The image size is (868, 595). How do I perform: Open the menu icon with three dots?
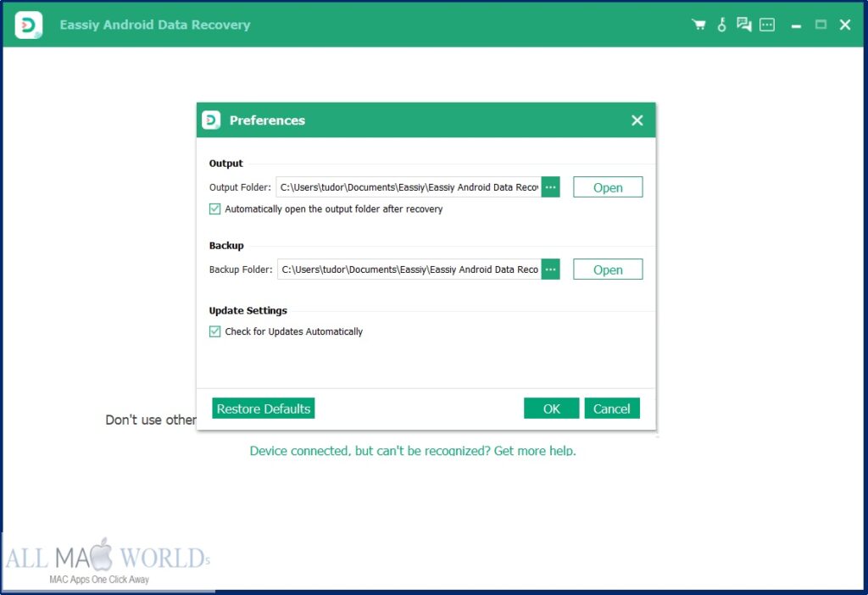point(766,25)
